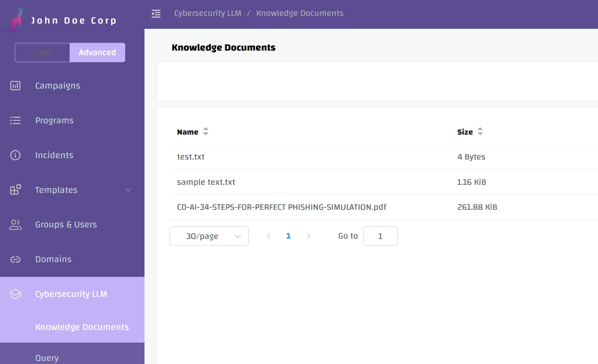Click the Campaigns chart icon
This screenshot has width=598, height=364.
click(15, 86)
